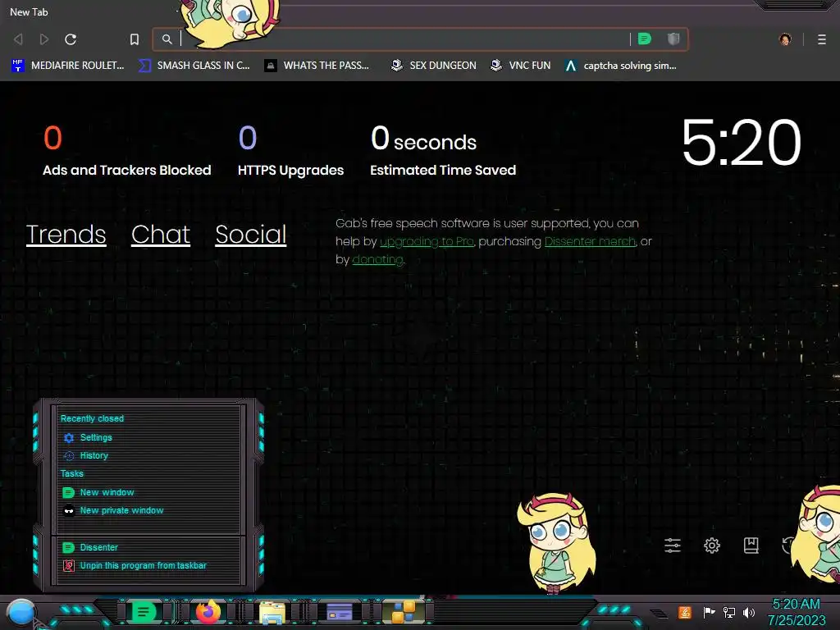
Task: Open the green Dissenter comment icon
Action: click(645, 39)
